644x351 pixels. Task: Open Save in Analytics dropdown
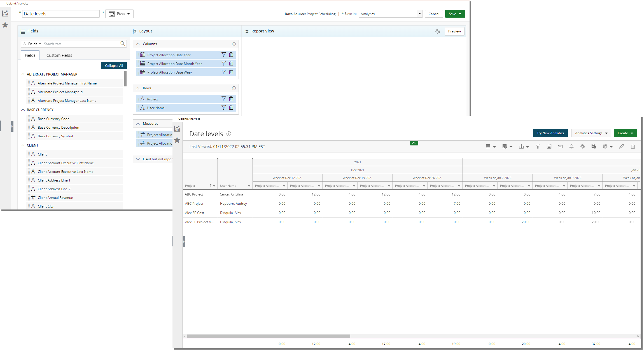click(x=419, y=14)
